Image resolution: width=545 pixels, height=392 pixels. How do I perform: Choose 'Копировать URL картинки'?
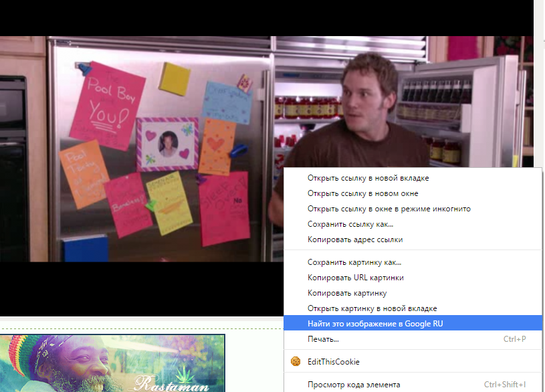413,278
